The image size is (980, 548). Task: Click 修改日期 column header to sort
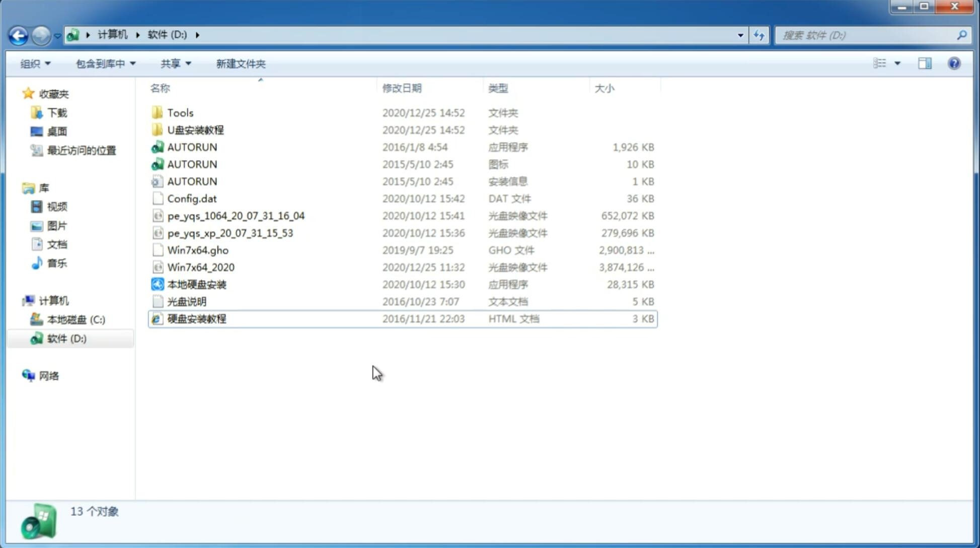point(401,88)
